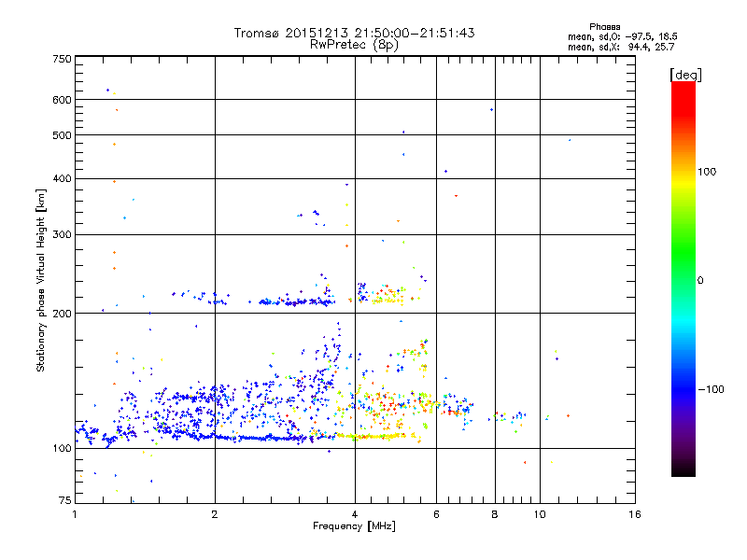Screen dimensions: 747x560
Task: Click the height axis '100' km tick label
Action: (63, 449)
